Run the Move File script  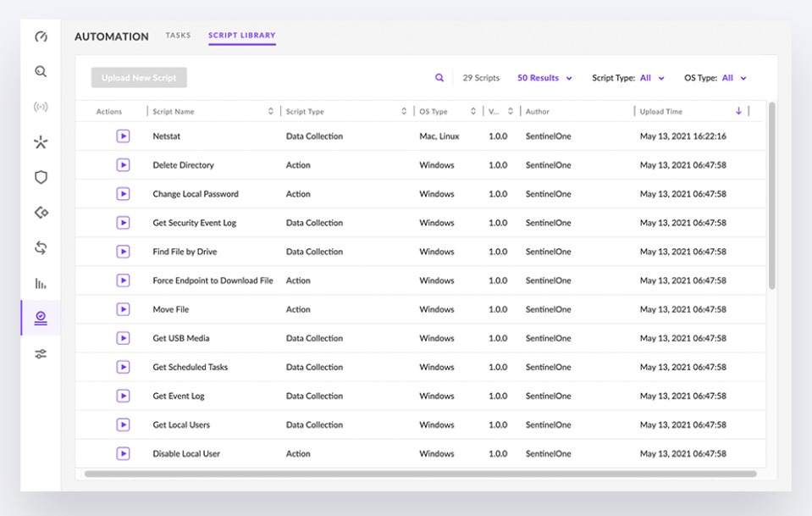click(x=123, y=309)
